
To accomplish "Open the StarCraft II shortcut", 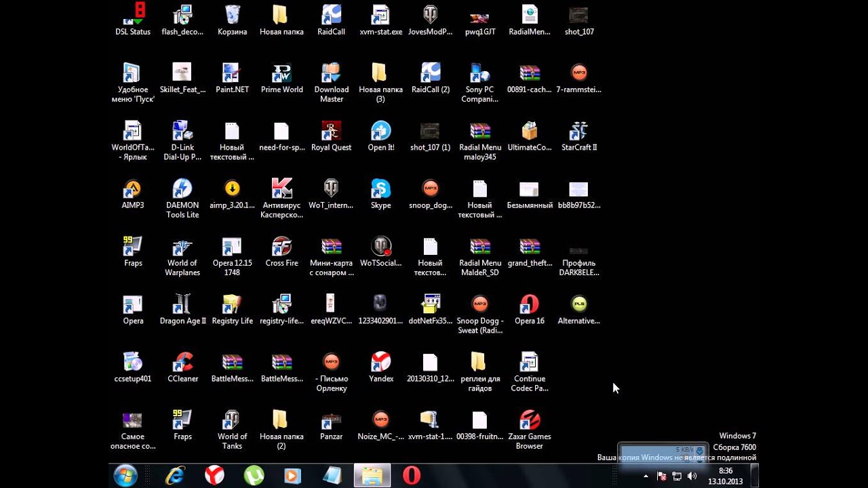I will (x=578, y=136).
